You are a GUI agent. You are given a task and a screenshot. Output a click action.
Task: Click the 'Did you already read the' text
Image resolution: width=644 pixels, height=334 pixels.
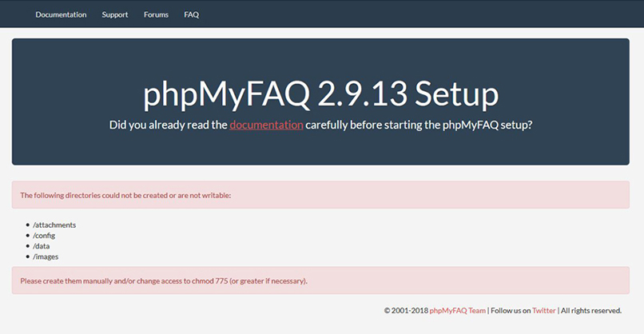[x=169, y=125]
